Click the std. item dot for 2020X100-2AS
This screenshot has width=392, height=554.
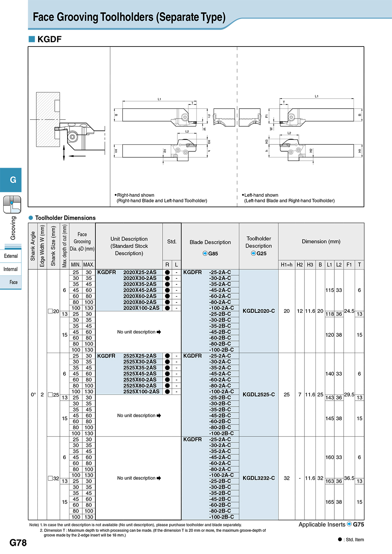pyautogui.click(x=167, y=308)
